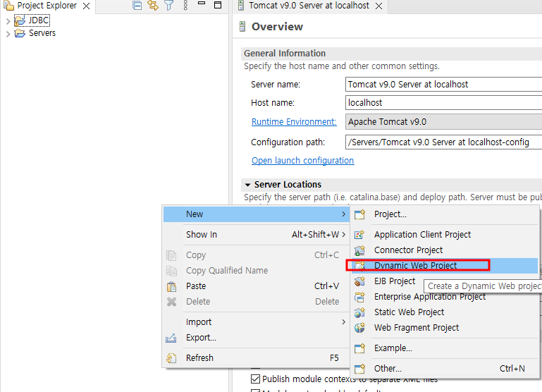Click the Static Web Project icon

(x=360, y=312)
